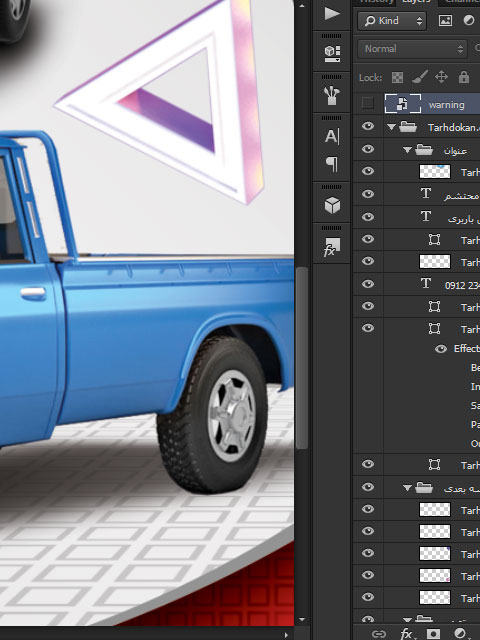480x640 pixels.
Task: Click horizontal scrollbar right arrow
Action: click(x=286, y=635)
